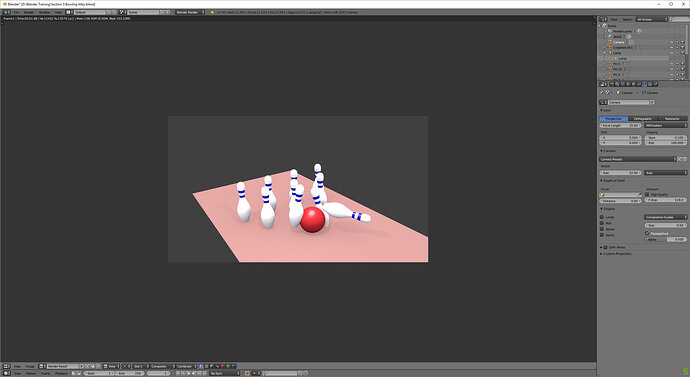Viewport: 690px width, 377px height.
Task: Open the All Scenes outliner dropdown
Action: pos(652,19)
